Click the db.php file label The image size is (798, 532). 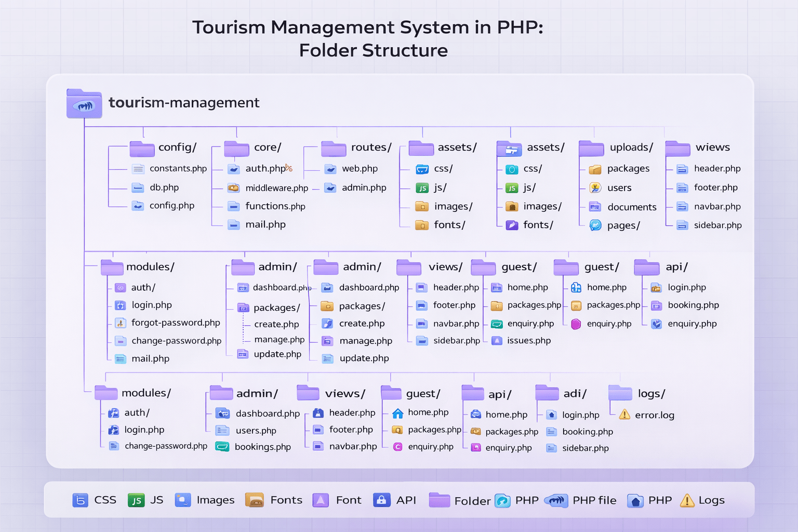(164, 188)
